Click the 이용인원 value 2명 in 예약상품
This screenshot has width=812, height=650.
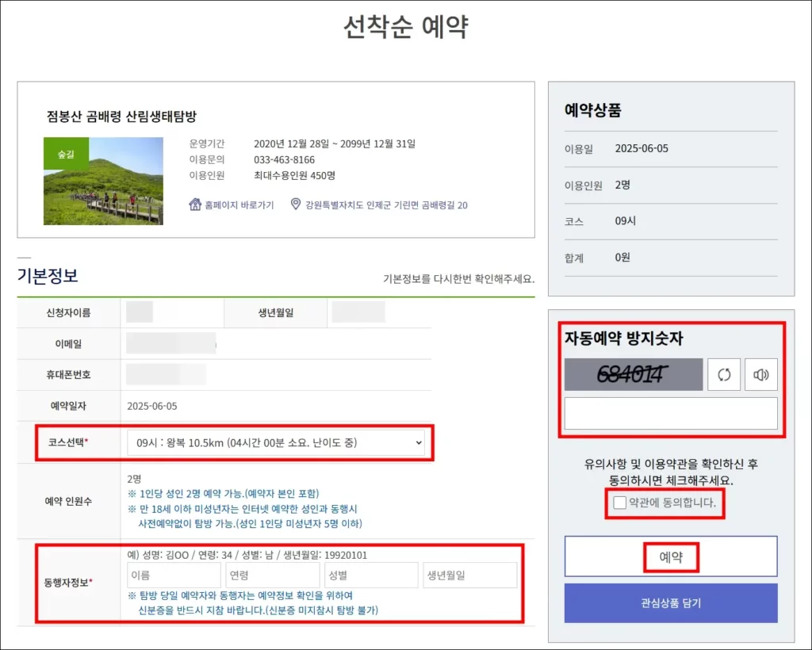[622, 185]
